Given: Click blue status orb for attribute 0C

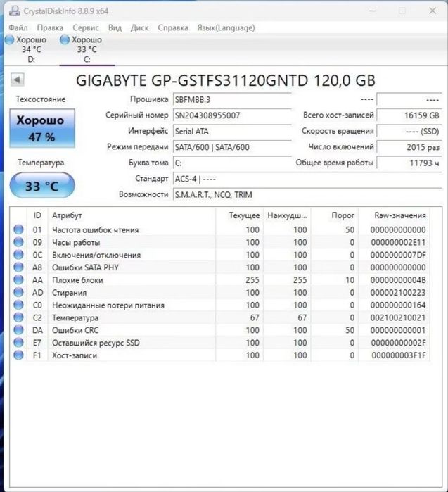Looking at the screenshot, I should click(18, 255).
